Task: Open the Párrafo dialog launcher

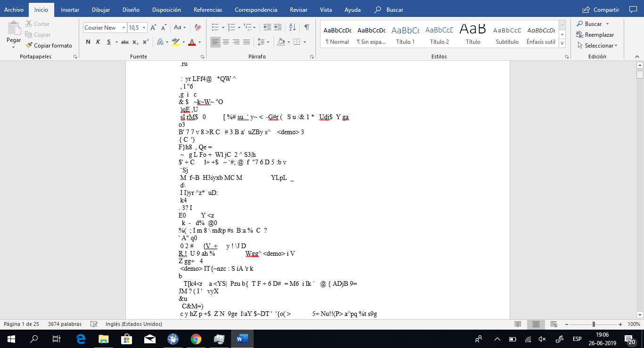Action: coord(312,57)
